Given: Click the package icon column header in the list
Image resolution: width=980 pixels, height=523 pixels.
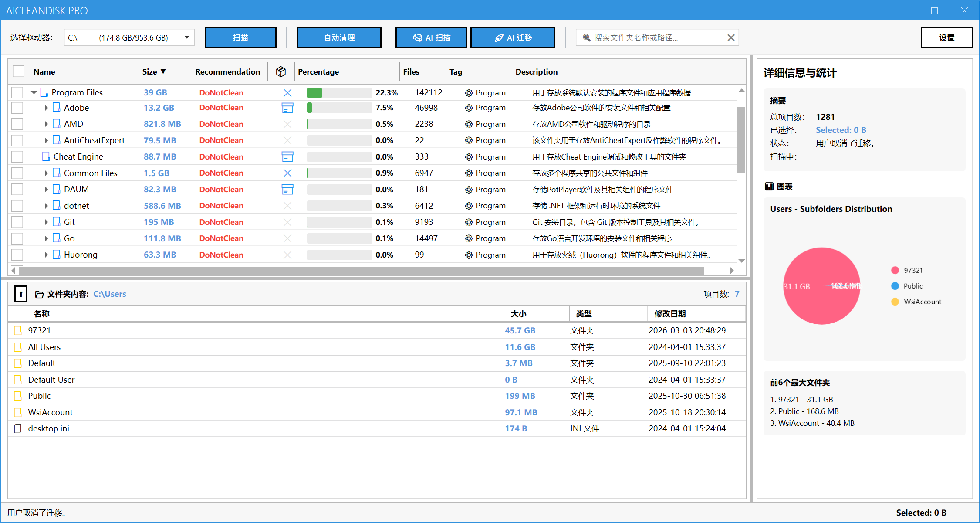Looking at the screenshot, I should coord(281,71).
